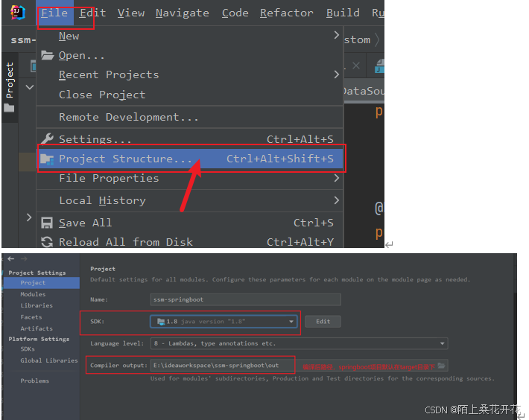Image resolution: width=529 pixels, height=420 pixels.
Task: Open Settings... menu entry
Action: click(189, 139)
